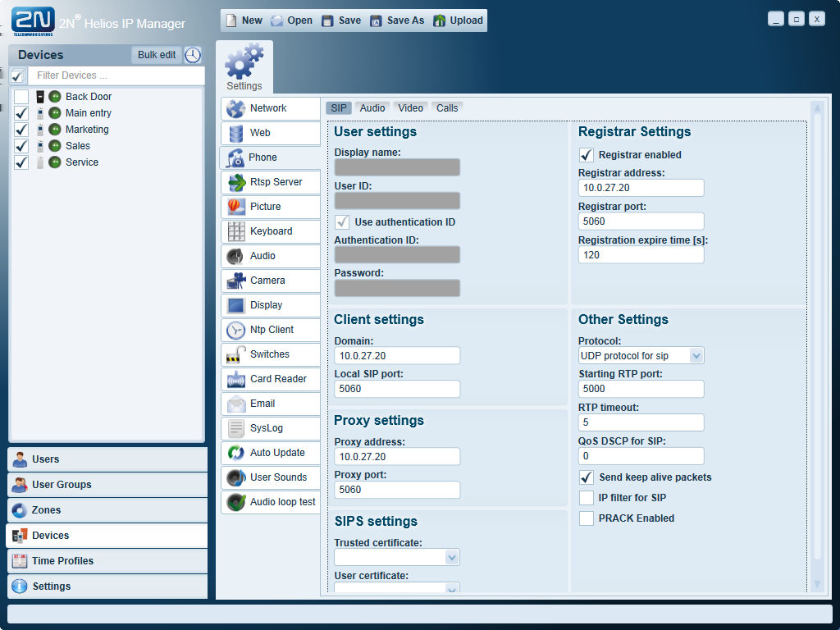Image resolution: width=840 pixels, height=630 pixels.
Task: Open the Protocol dropdown
Action: [641, 356]
